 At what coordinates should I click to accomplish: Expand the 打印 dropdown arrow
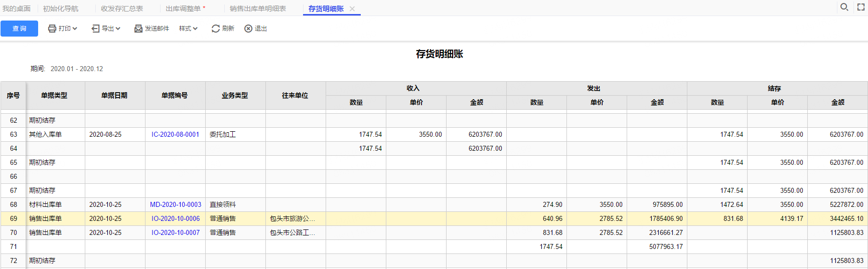[x=75, y=29]
